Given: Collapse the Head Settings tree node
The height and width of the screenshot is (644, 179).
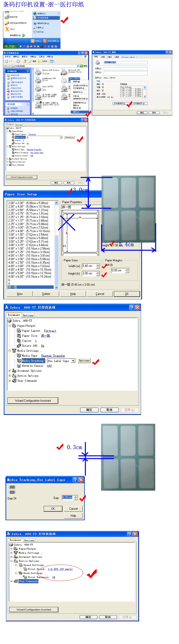Looking at the screenshot, I should 16,573.
